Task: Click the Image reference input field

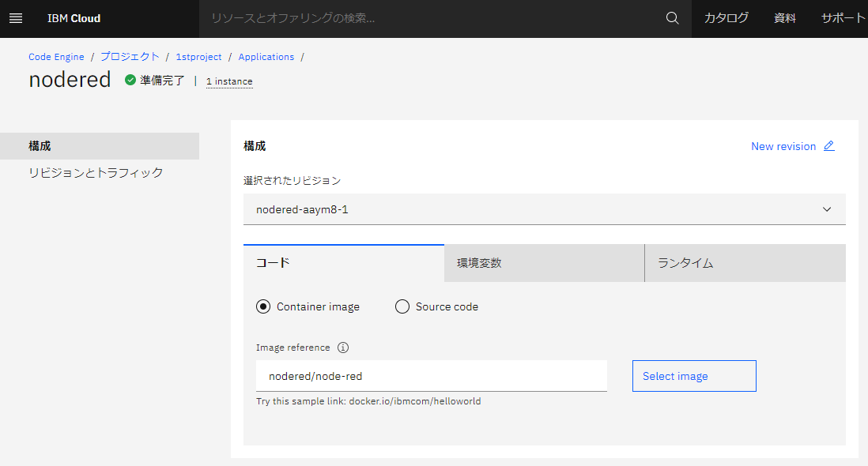Action: pos(431,376)
